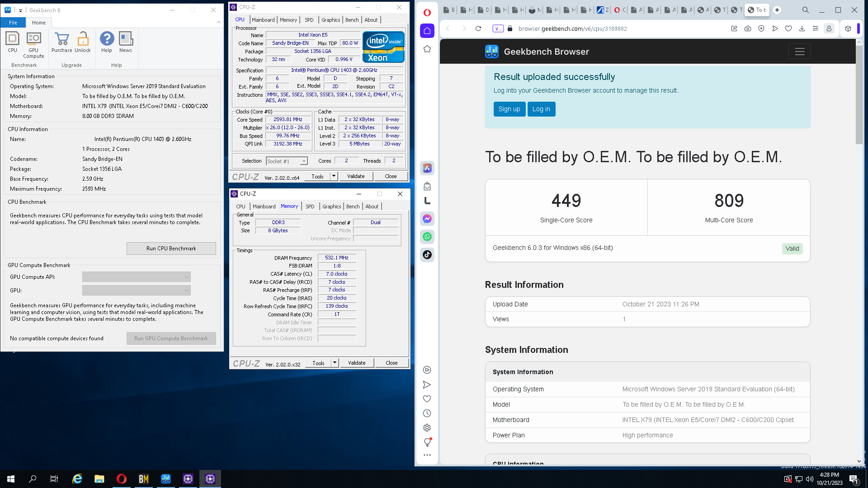Click Close button in lower CPU-Z window
Screen dimensions: 868x488
pos(392,363)
